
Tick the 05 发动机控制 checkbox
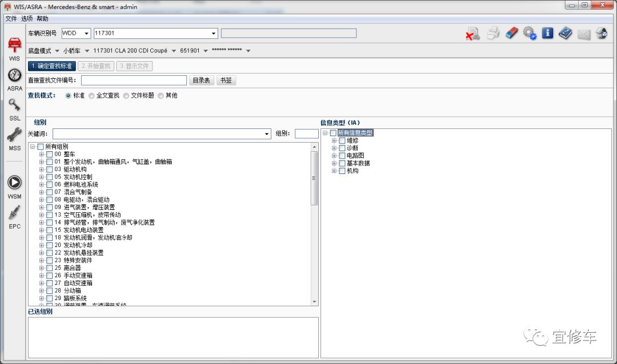coord(50,177)
